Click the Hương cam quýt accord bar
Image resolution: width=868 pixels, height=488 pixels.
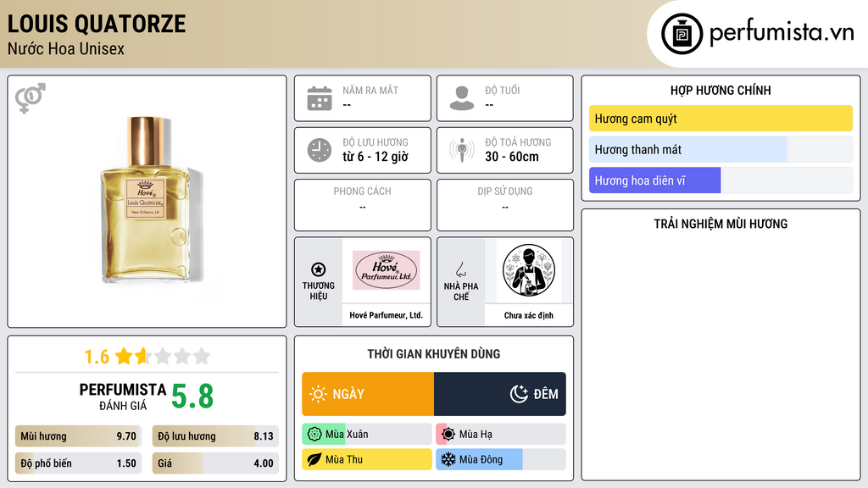point(721,119)
